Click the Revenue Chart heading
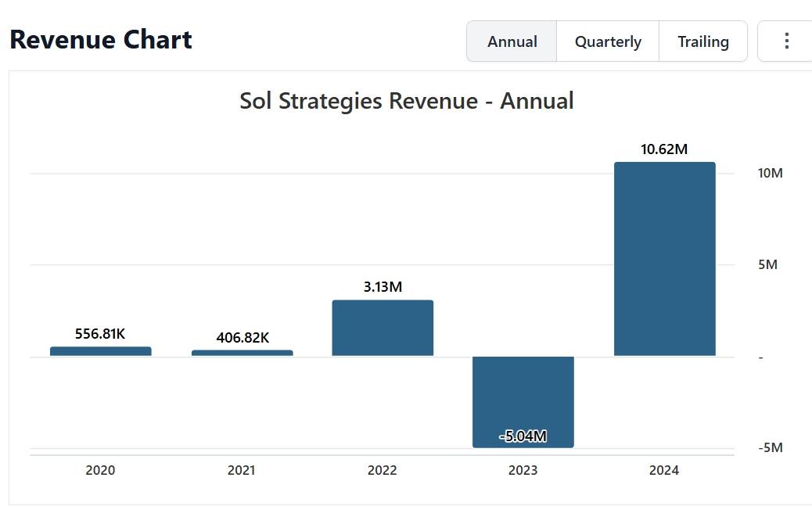This screenshot has height=517, width=812. pos(101,40)
